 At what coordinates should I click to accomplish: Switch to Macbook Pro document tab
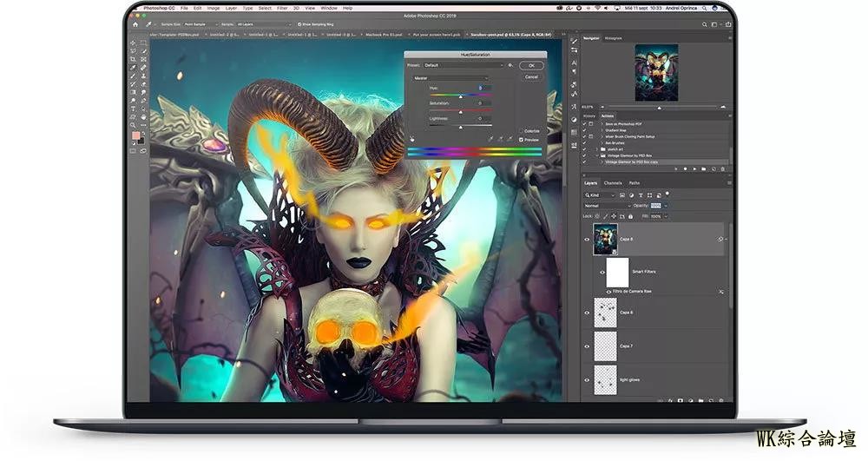pyautogui.click(x=383, y=35)
